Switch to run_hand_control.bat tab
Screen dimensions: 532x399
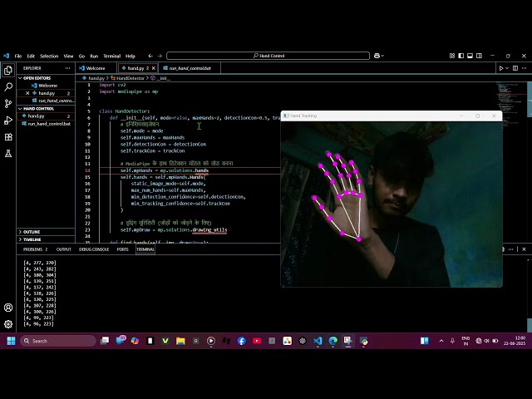(190, 68)
